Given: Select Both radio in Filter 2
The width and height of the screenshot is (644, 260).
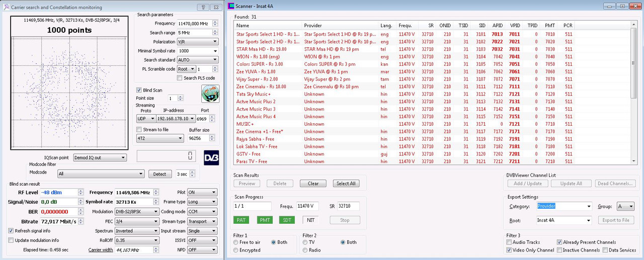Looking at the screenshot, I should pyautogui.click(x=343, y=242).
